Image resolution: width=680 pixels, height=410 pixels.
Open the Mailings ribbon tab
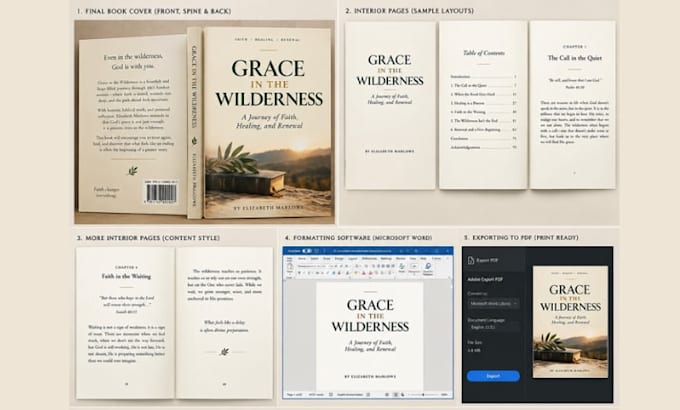point(386,259)
